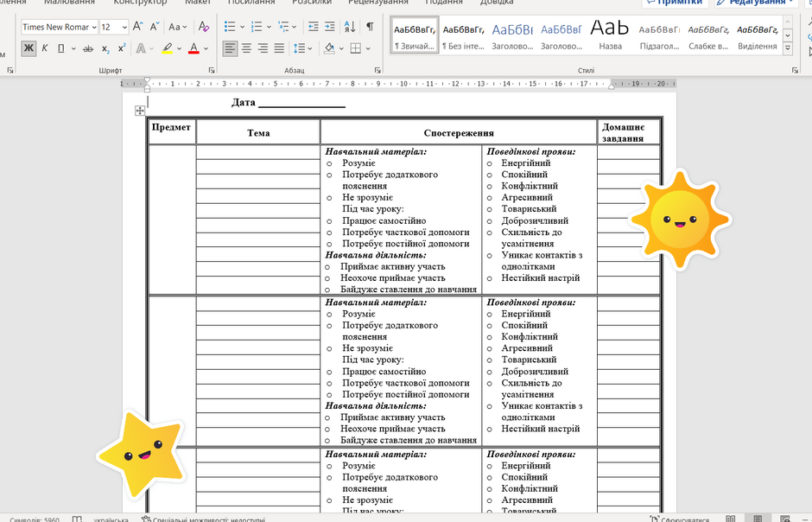Clear all formatting icon

(x=204, y=27)
